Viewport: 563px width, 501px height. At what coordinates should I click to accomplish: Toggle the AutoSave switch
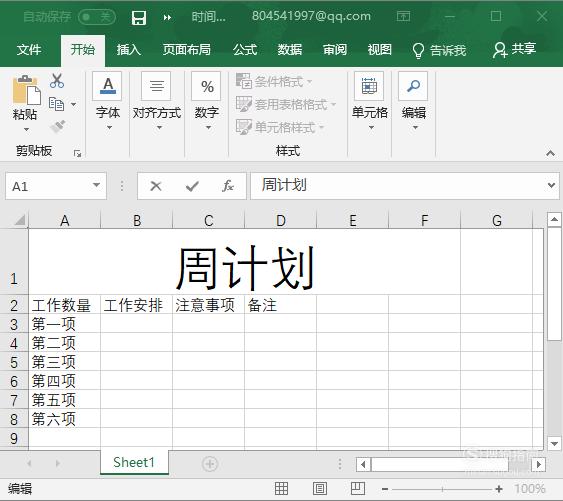tap(97, 17)
